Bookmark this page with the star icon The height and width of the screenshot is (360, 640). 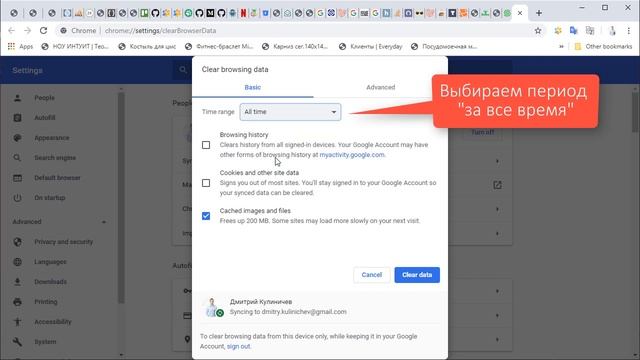click(x=538, y=31)
